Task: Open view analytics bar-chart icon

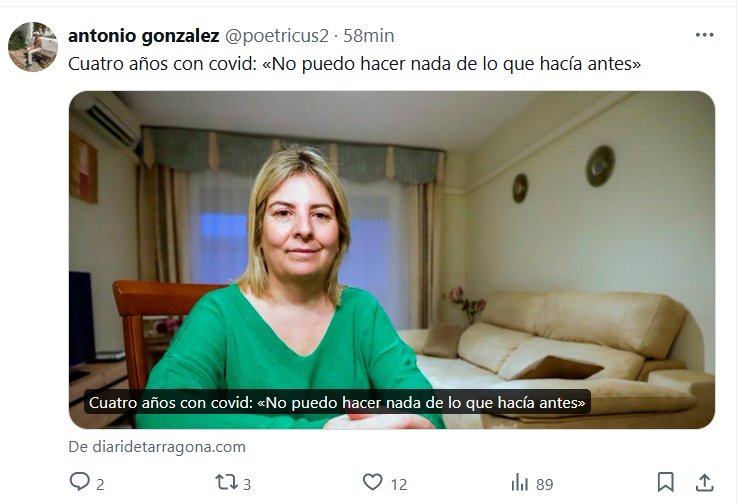Action: click(520, 482)
